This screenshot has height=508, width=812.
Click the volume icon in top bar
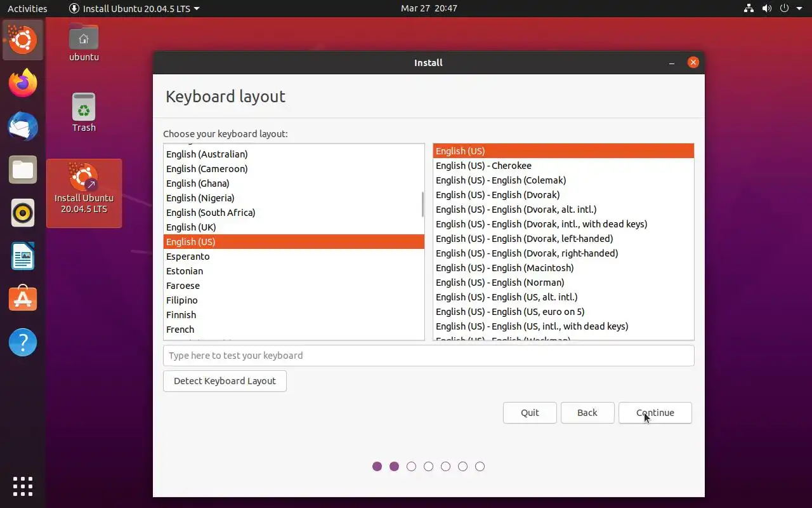(x=767, y=8)
